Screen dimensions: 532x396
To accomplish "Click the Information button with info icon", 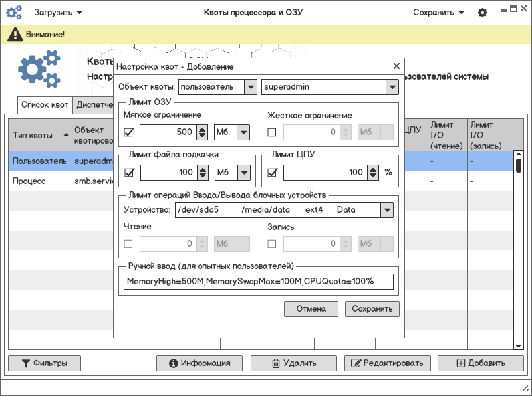I will 200,363.
